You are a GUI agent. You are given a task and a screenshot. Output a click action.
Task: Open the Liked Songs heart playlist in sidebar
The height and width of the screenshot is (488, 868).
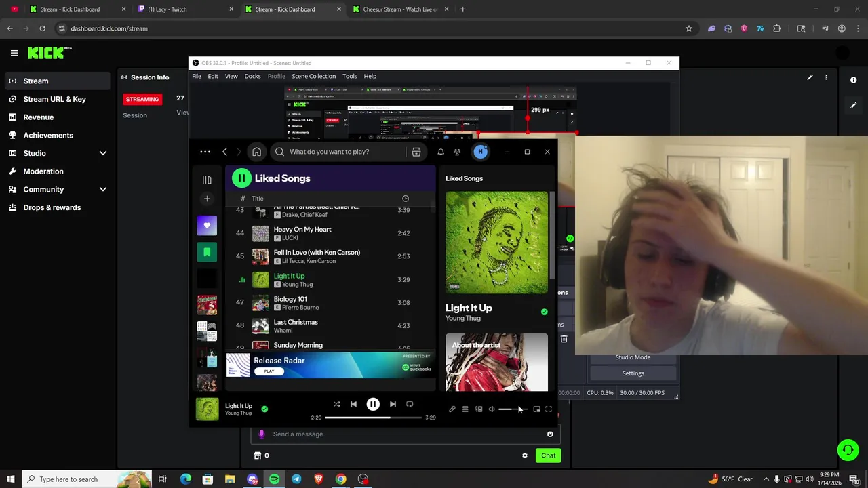click(x=207, y=226)
